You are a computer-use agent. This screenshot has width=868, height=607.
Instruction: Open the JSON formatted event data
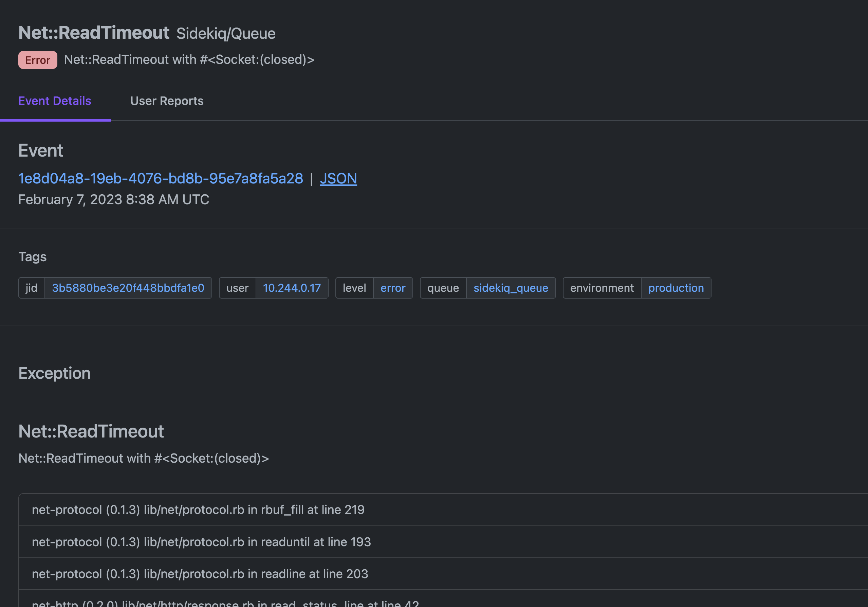338,178
